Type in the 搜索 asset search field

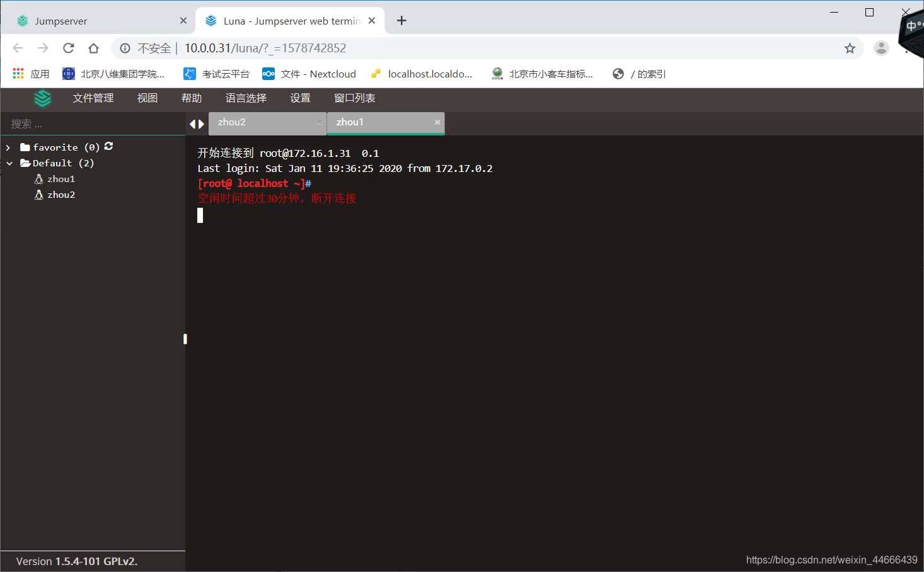[93, 124]
